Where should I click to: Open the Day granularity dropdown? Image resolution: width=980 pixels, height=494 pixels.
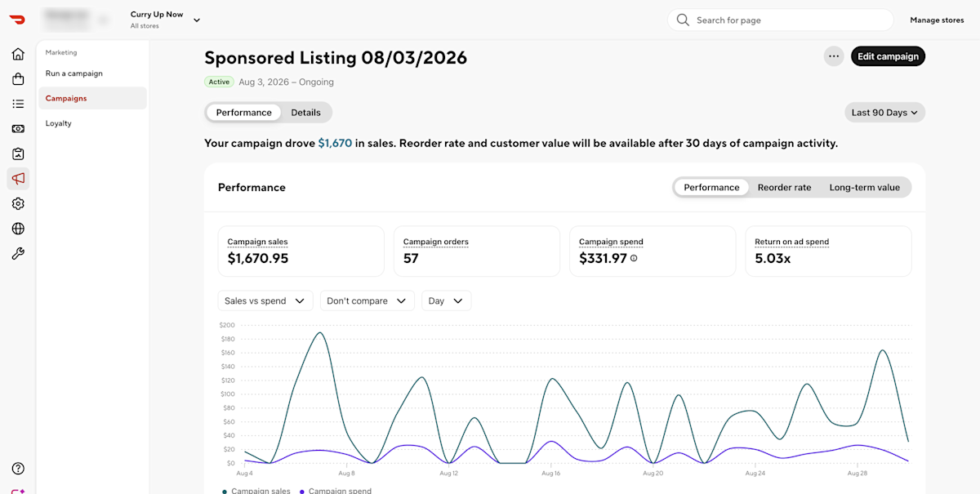click(446, 301)
